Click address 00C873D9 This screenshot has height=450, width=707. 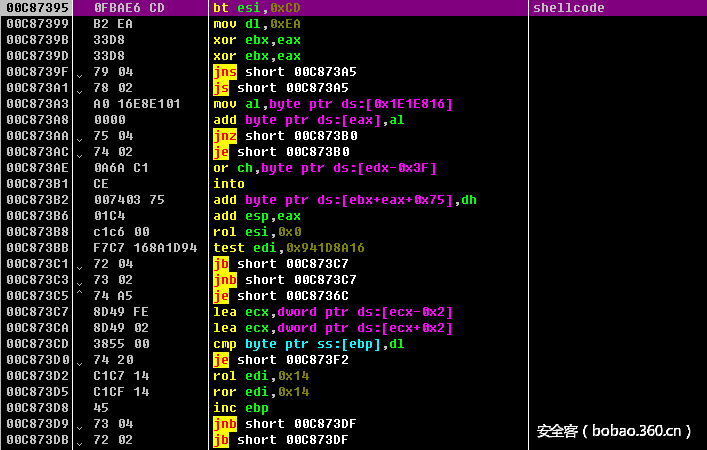(37, 424)
